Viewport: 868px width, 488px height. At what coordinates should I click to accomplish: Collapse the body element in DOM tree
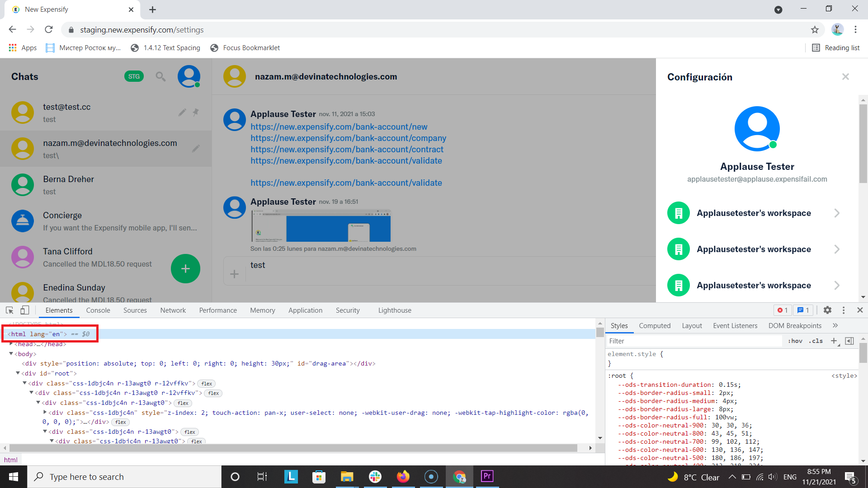point(11,354)
